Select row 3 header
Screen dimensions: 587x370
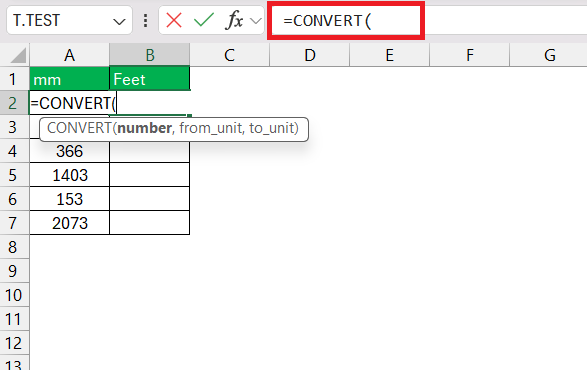14,127
